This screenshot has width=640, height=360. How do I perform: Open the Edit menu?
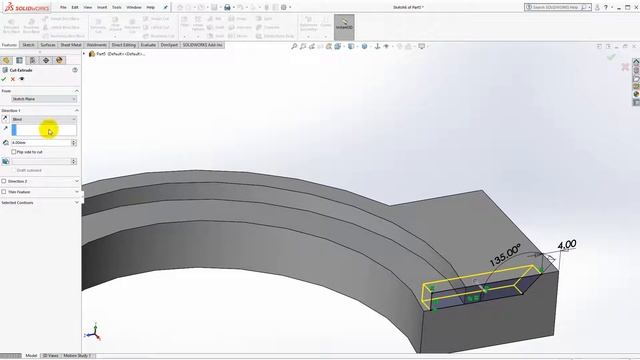[75, 7]
